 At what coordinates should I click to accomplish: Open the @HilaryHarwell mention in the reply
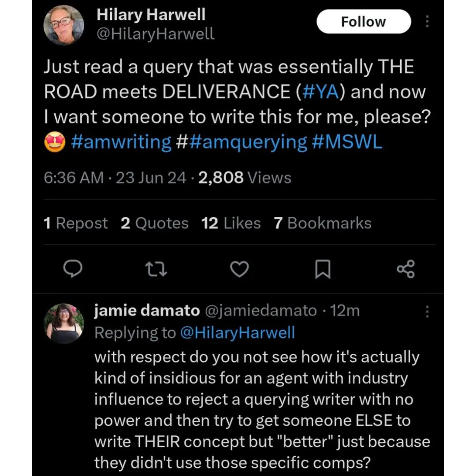click(238, 333)
